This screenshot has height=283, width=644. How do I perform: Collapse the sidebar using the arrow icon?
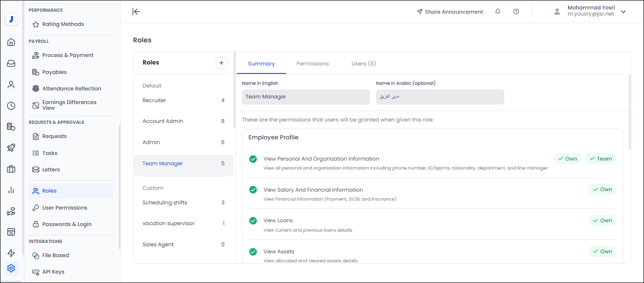point(137,12)
